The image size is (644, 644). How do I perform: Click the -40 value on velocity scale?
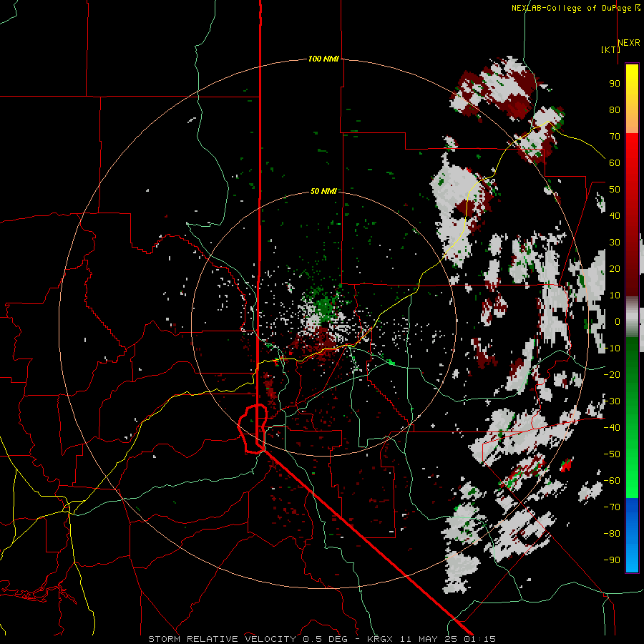[612, 428]
